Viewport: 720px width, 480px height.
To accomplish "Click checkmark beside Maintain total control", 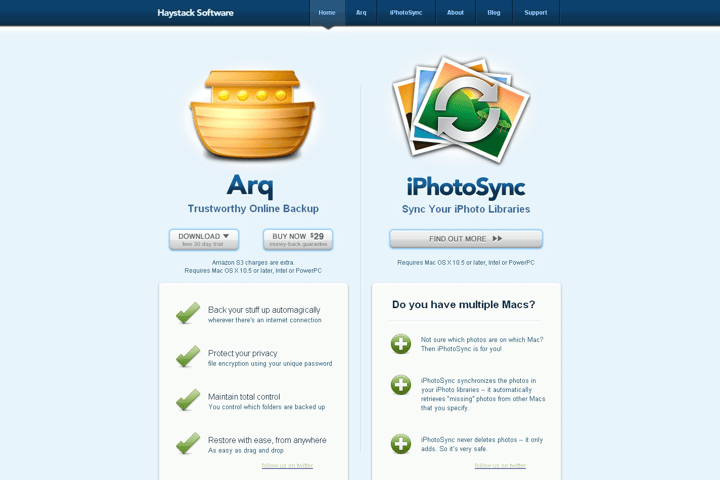I will coord(188,400).
